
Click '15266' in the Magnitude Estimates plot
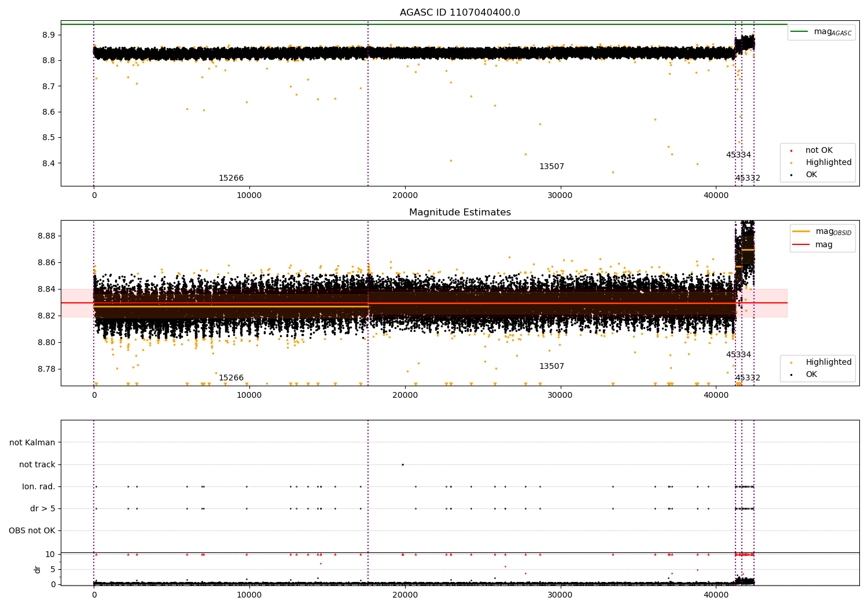click(x=231, y=378)
